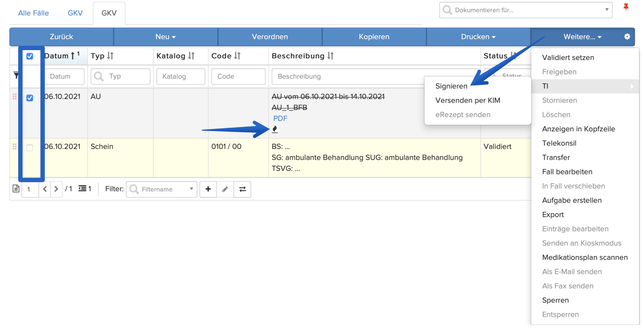Open the Filtername combo box
This screenshot has height=329, width=644.
(161, 189)
